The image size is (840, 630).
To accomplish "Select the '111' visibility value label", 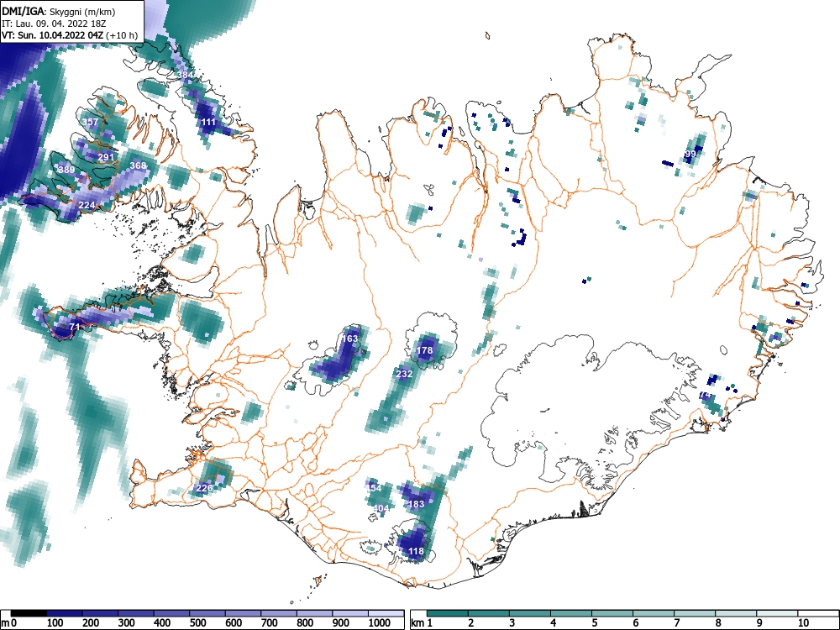I will 208,122.
